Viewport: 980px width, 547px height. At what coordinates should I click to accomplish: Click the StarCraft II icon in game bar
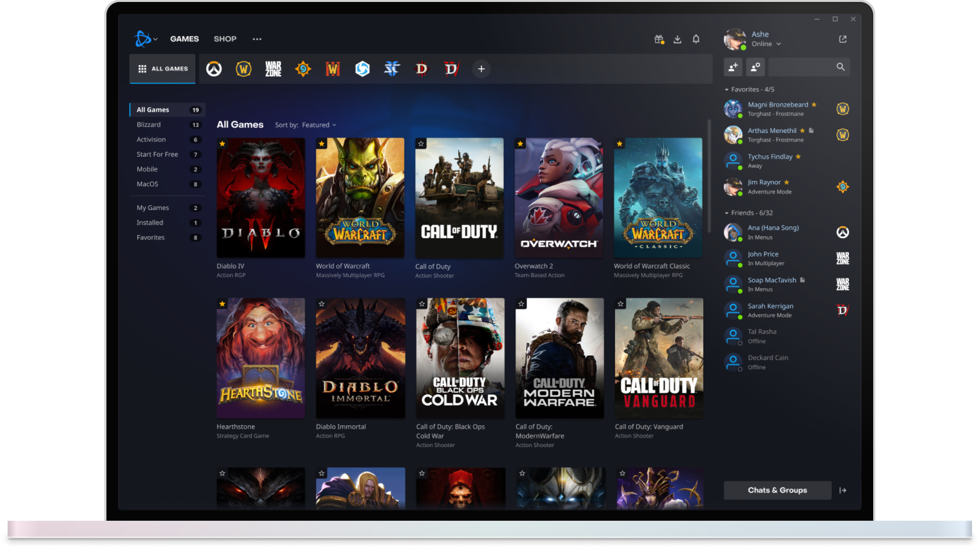click(x=392, y=69)
